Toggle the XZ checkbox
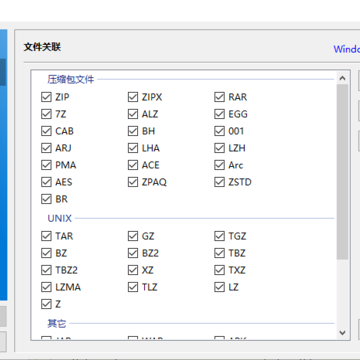Viewport: 360px width, 360px height. 133,270
